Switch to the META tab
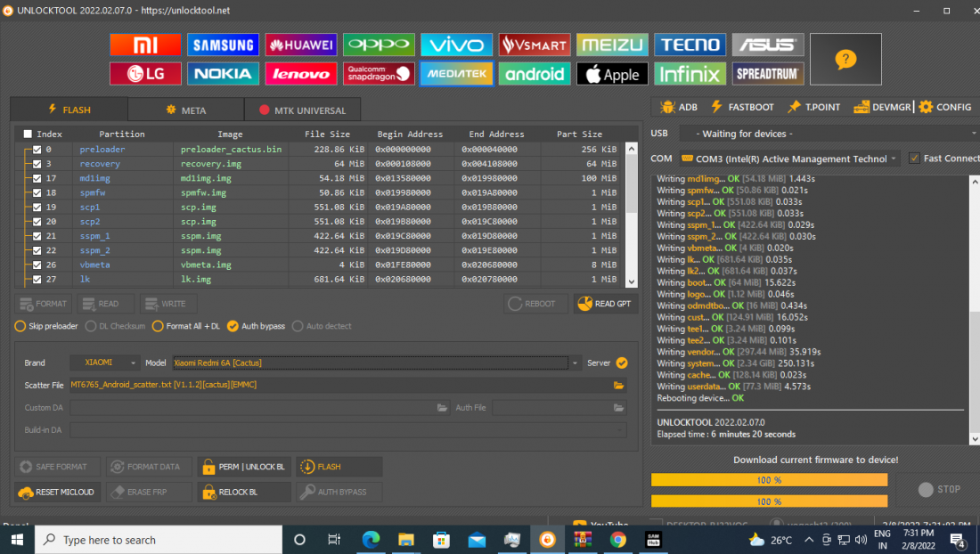 tap(186, 110)
